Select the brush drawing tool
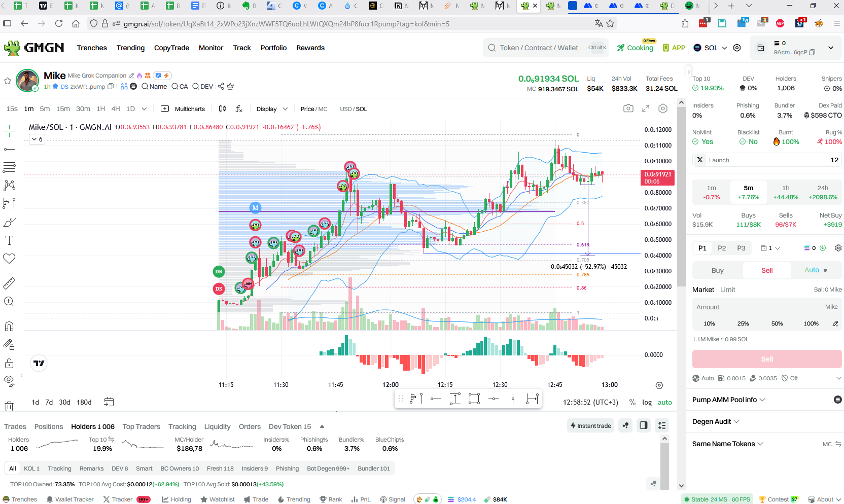 coord(9,222)
